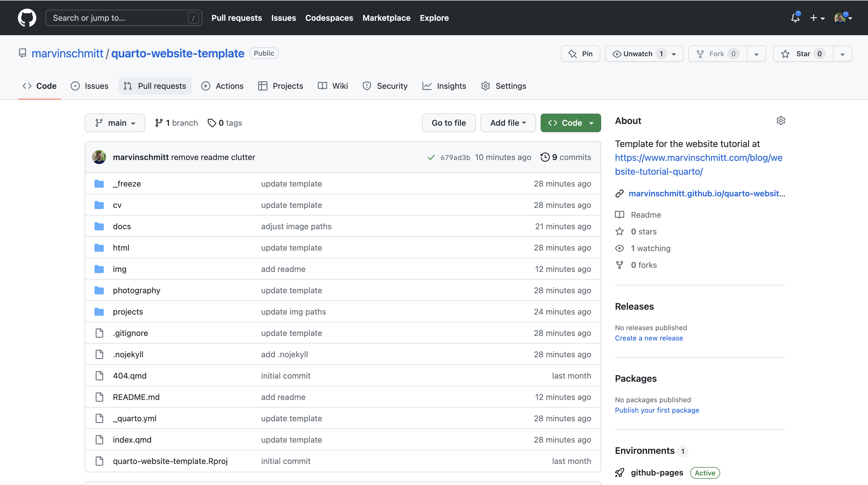Click Marketplace in top navigation

[x=386, y=18]
